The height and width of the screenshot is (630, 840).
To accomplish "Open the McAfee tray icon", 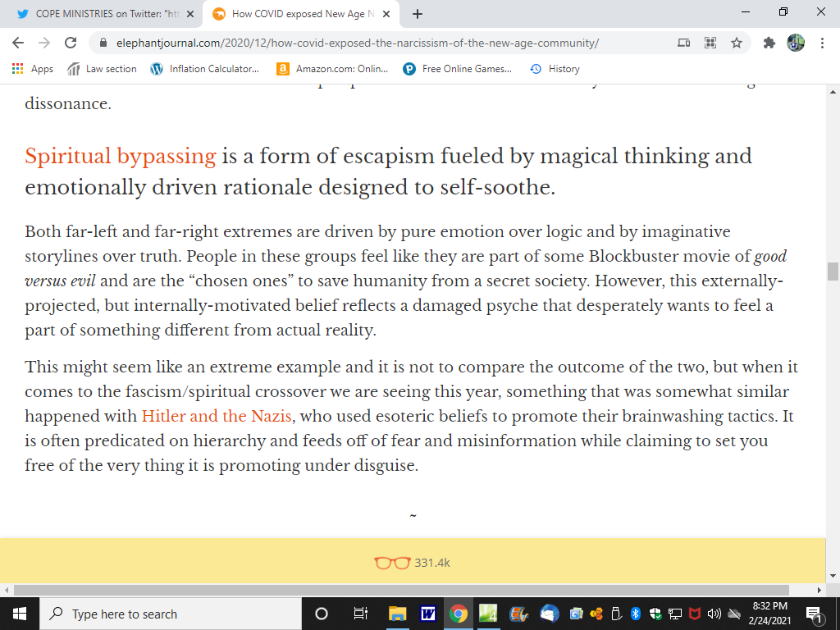I will point(695,614).
